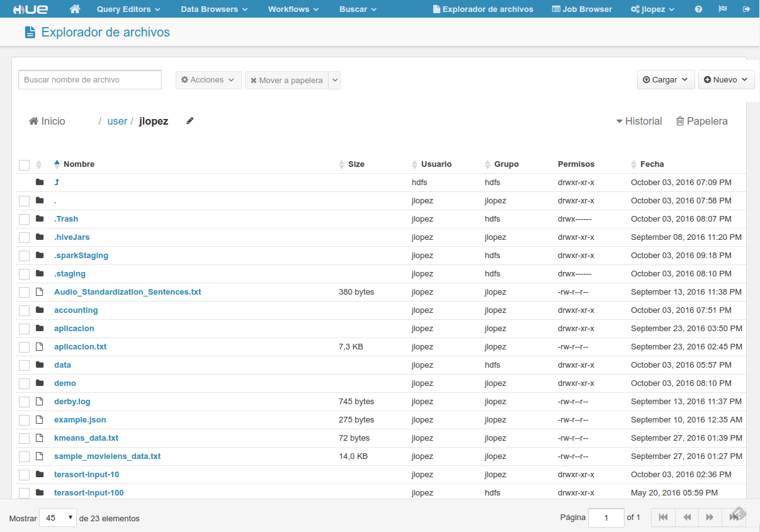Screen dimensions: 760x532
Task: Click folder icon of .Trash row
Action: [40, 218]
